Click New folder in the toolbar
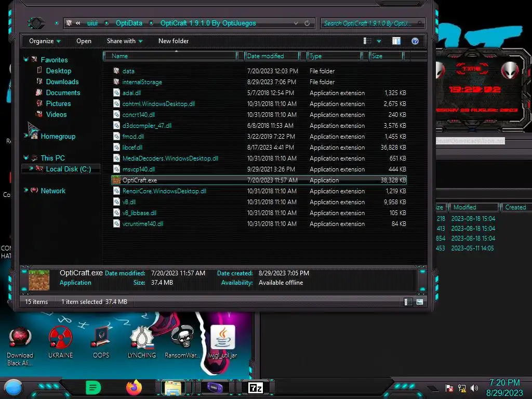Screen dimensions: 532x399 pyautogui.click(x=174, y=41)
